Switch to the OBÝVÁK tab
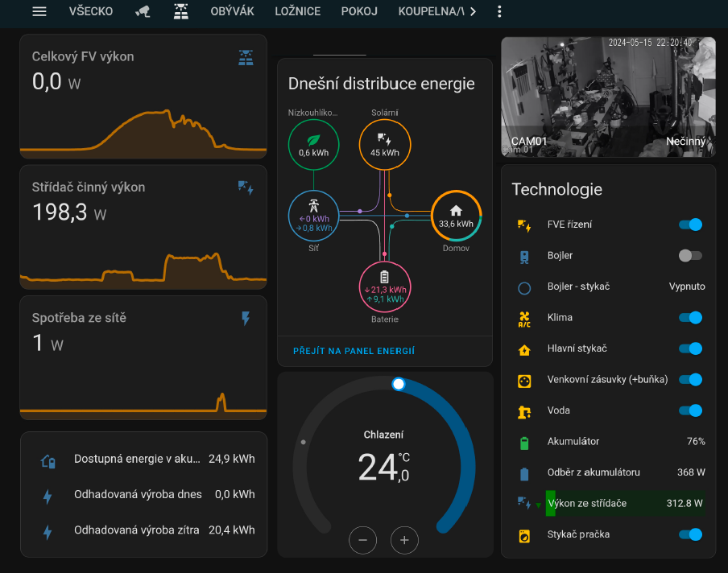 point(232,11)
